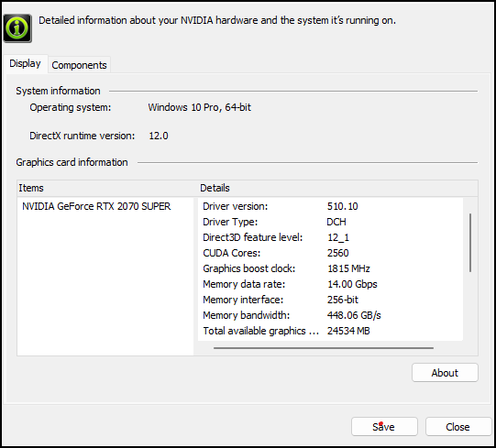Select NVIDIA GeForce RTX 2070 SUPER item
This screenshot has width=496, height=448.
point(96,206)
